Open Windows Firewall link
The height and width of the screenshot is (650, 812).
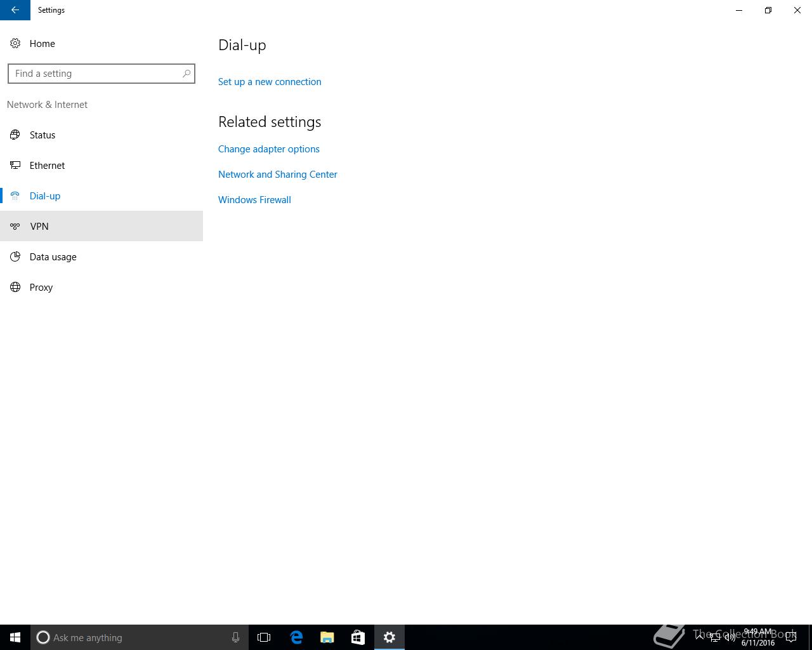(x=254, y=199)
